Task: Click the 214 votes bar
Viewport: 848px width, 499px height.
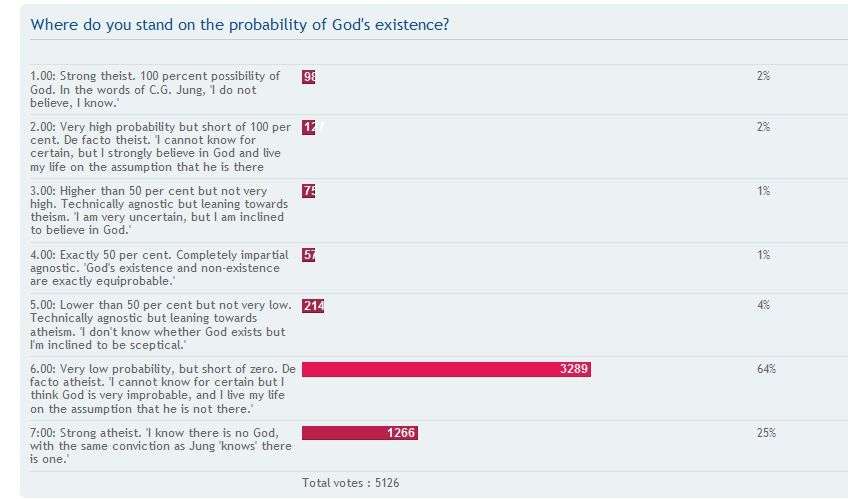Action: pyautogui.click(x=313, y=305)
